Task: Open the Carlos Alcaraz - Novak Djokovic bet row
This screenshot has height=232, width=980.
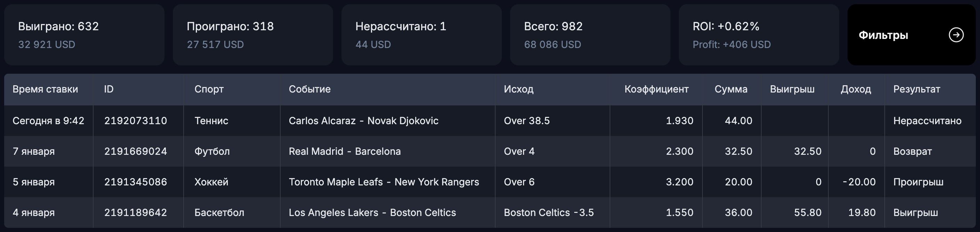Action: coord(364,121)
